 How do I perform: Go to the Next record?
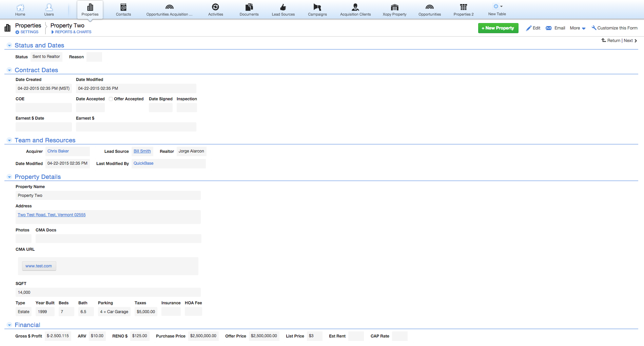point(630,41)
